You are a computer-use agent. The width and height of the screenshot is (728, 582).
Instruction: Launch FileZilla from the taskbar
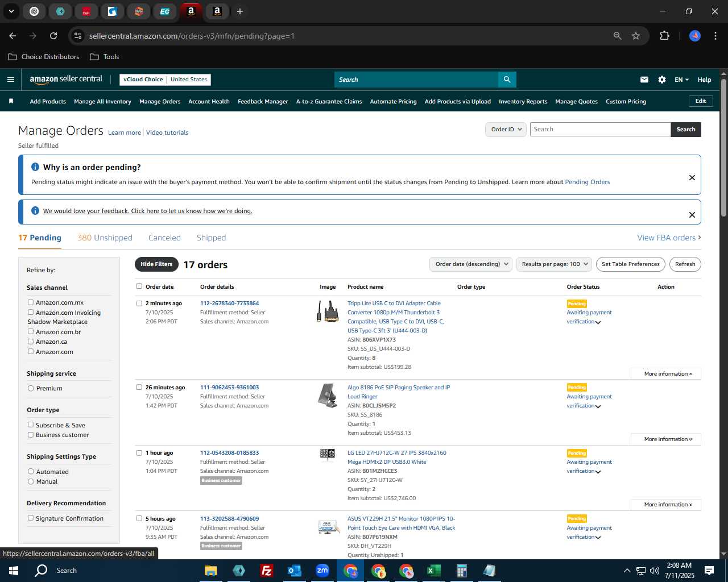266,571
